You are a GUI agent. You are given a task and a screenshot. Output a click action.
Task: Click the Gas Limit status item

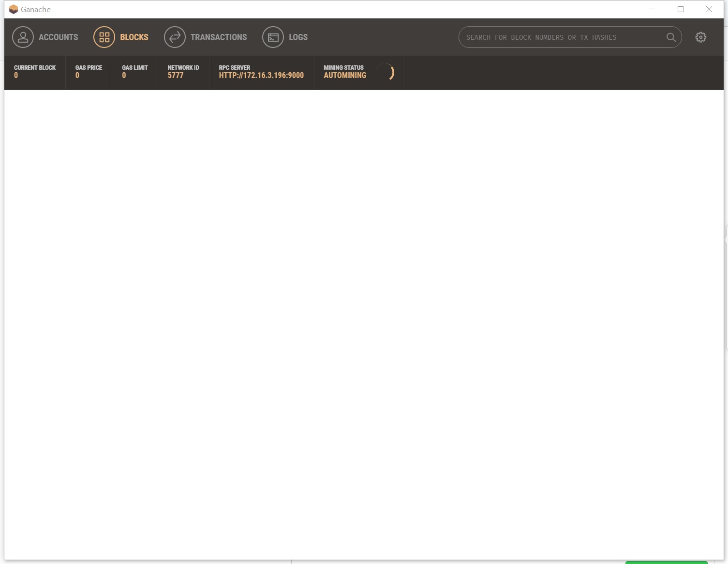click(134, 72)
